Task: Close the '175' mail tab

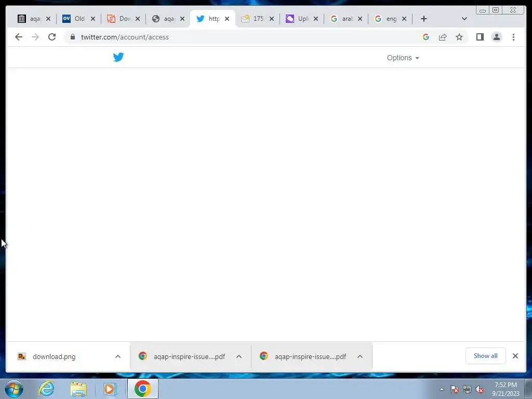Action: (271, 19)
